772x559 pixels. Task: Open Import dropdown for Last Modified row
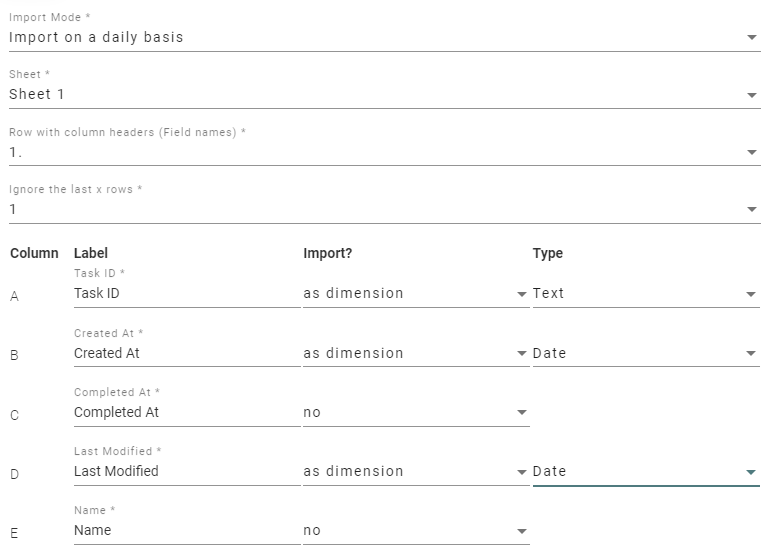415,471
